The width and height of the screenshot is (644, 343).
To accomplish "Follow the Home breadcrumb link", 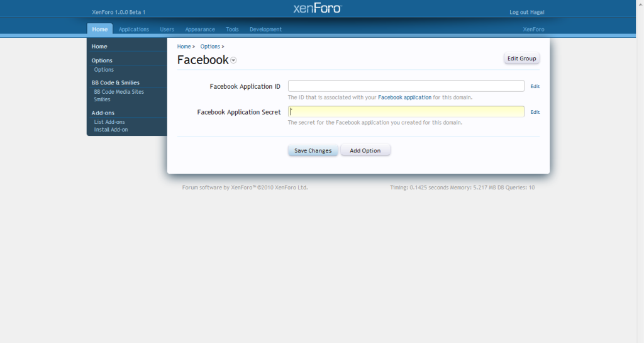I will pyautogui.click(x=184, y=47).
